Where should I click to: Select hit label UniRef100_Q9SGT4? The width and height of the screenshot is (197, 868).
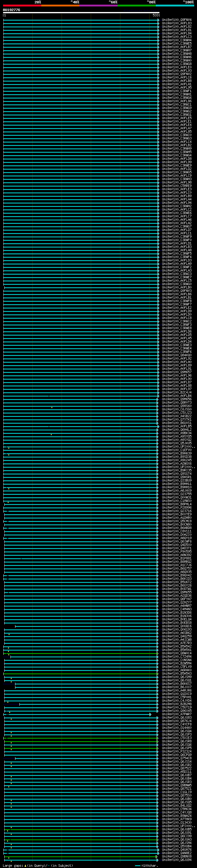[x=177, y=474]
